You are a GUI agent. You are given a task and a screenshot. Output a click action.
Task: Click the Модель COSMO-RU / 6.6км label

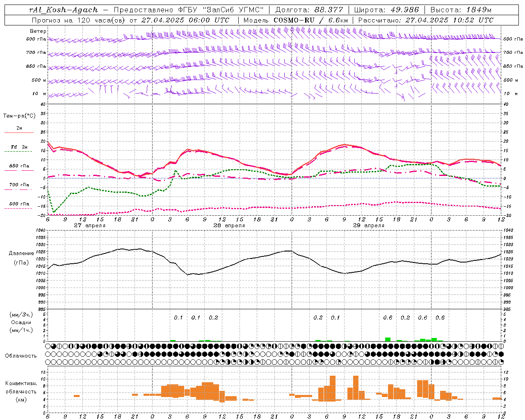click(x=296, y=20)
